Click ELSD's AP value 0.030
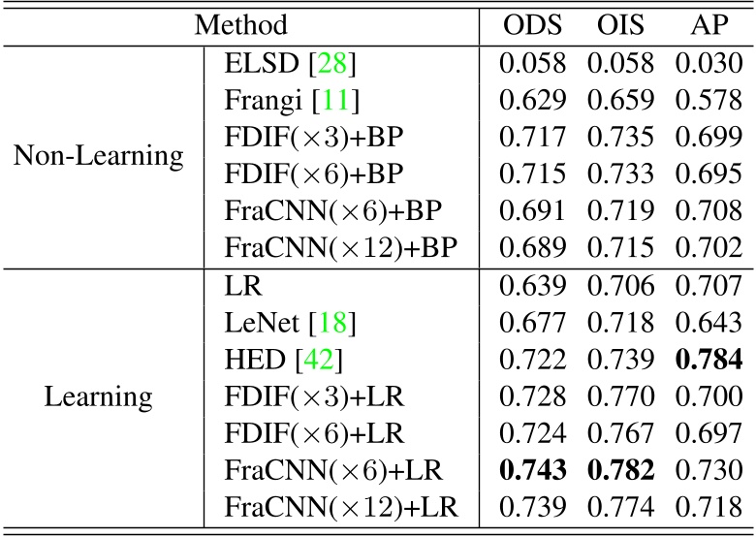The height and width of the screenshot is (537, 756). tap(708, 65)
